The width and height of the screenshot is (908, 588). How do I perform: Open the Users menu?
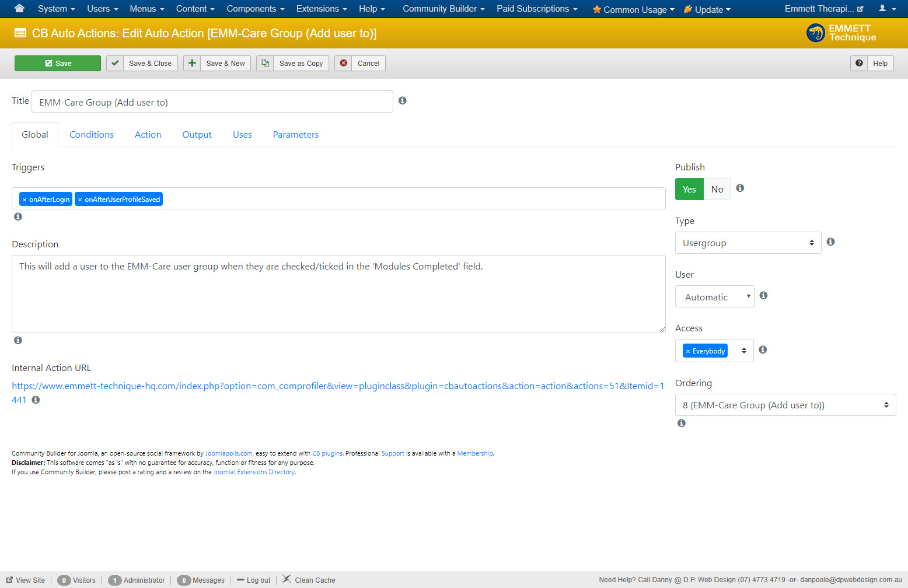[x=103, y=9]
